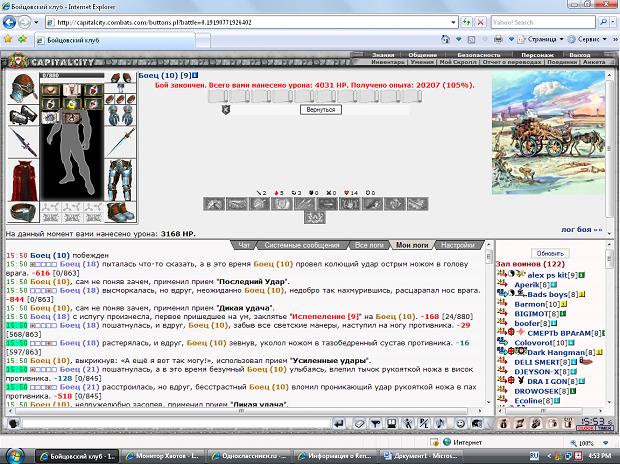The height and width of the screenshot is (464, 620).
Task: Click the percent slash icon in chat bar
Action: tap(424, 424)
